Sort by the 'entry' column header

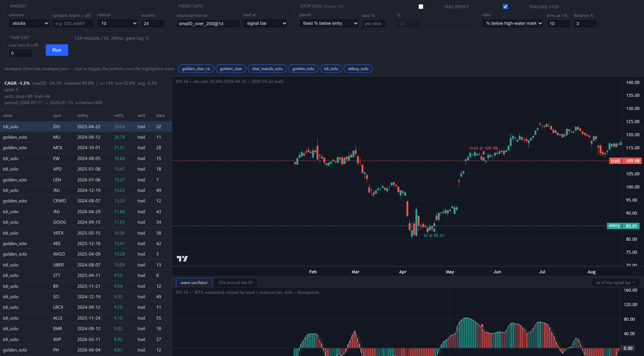(83, 116)
